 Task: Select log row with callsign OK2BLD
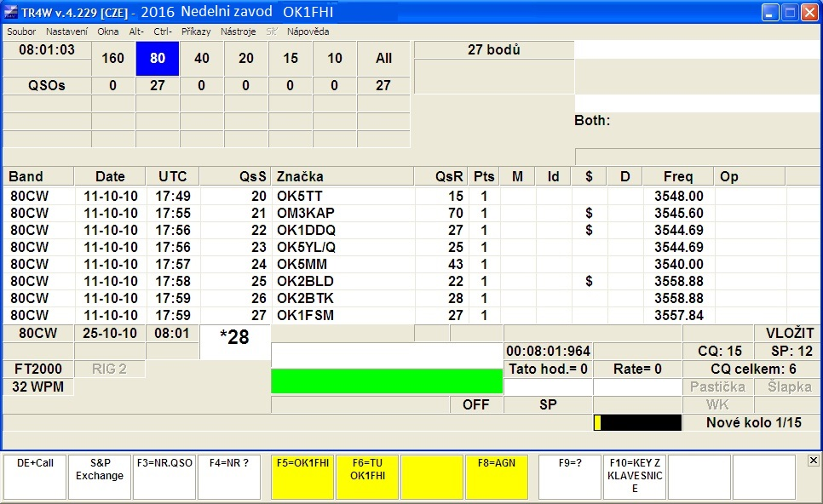pos(412,281)
